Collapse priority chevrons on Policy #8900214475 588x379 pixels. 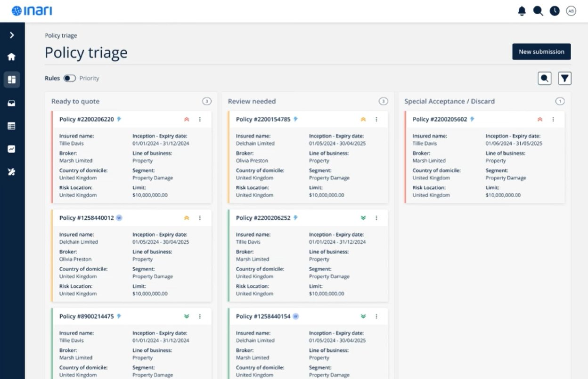[x=186, y=316]
